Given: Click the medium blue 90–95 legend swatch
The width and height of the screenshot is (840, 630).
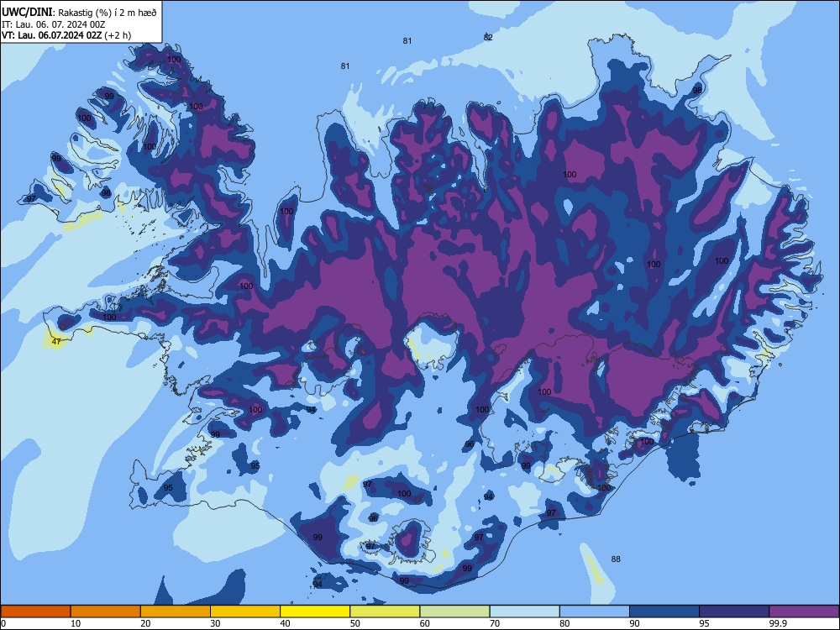Looking at the screenshot, I should tap(664, 612).
